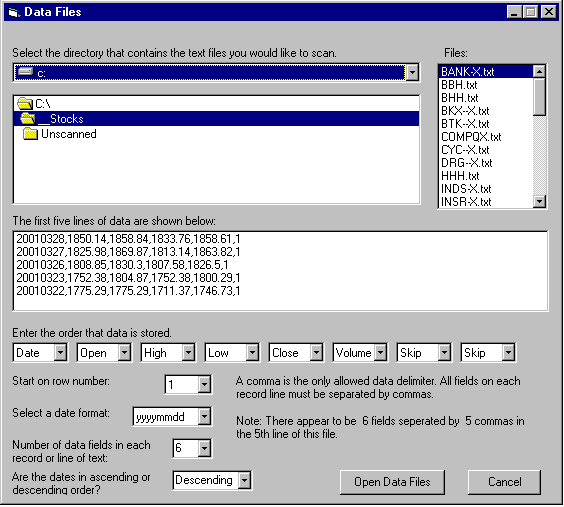Open the number of data fields dropdown

(204, 448)
